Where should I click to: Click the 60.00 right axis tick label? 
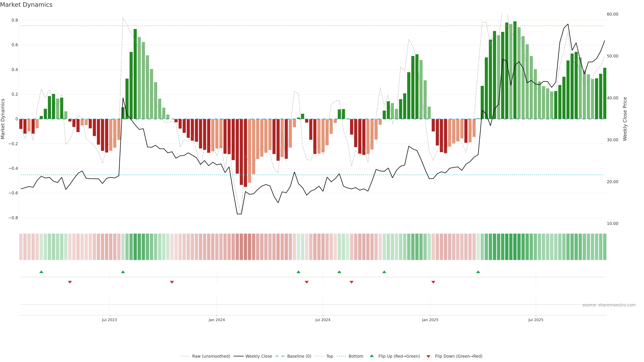(612, 14)
